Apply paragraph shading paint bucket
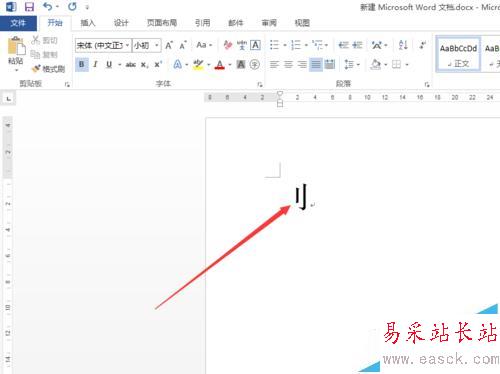The image size is (500, 374). click(376, 64)
